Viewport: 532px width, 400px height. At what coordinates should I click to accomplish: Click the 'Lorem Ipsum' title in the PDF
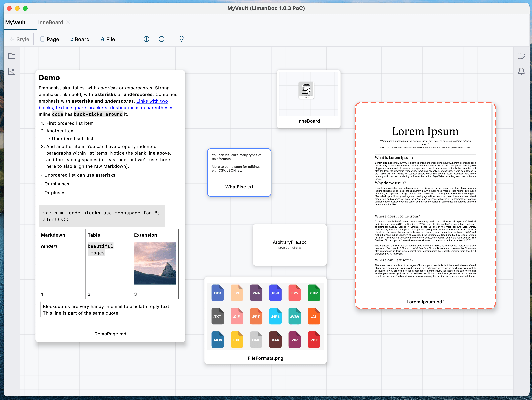(425, 131)
